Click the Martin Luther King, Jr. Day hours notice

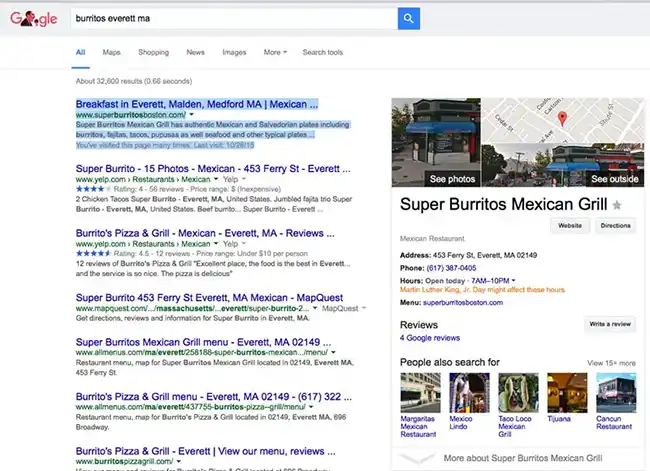(482, 290)
